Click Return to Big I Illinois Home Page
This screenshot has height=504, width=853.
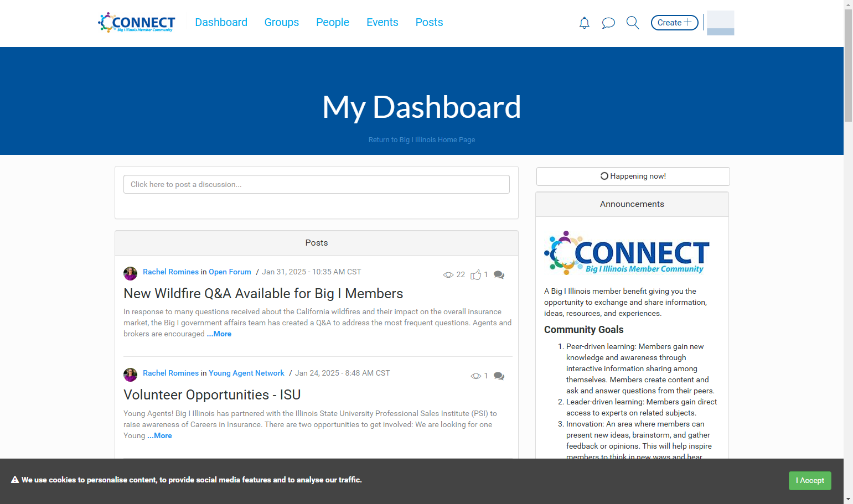[x=422, y=140]
